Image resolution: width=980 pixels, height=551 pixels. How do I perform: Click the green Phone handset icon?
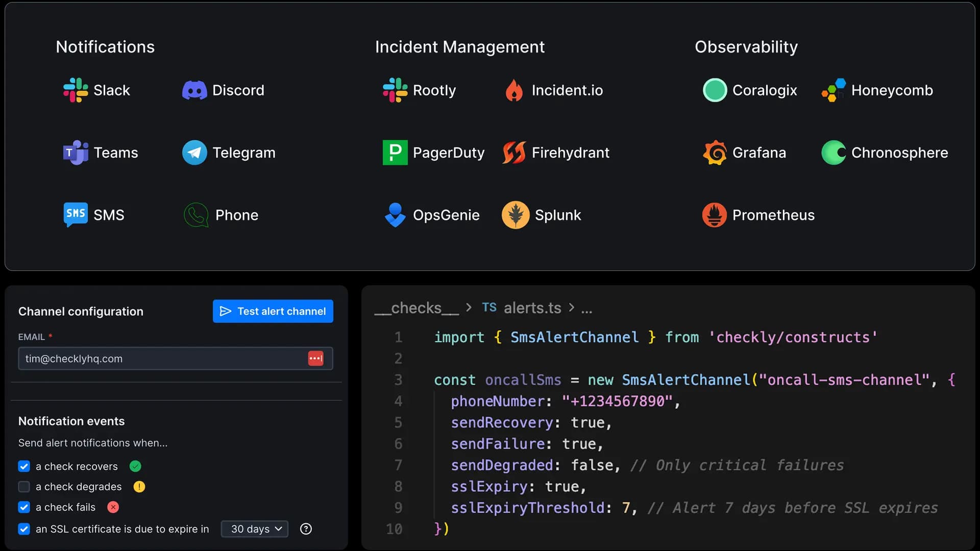pyautogui.click(x=196, y=215)
